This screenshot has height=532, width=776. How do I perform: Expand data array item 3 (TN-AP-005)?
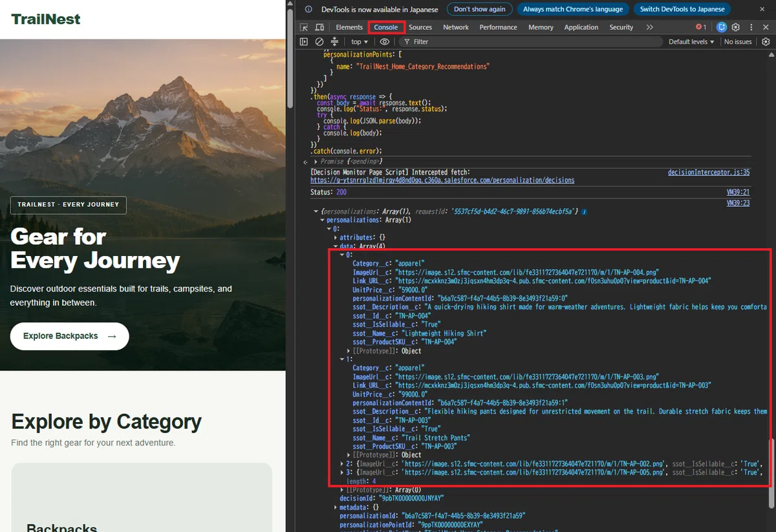pos(342,473)
